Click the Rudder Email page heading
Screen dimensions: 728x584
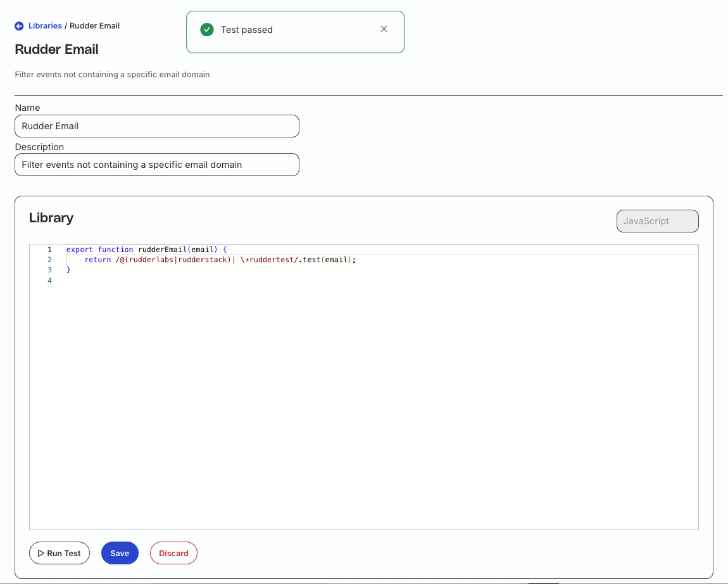point(56,49)
